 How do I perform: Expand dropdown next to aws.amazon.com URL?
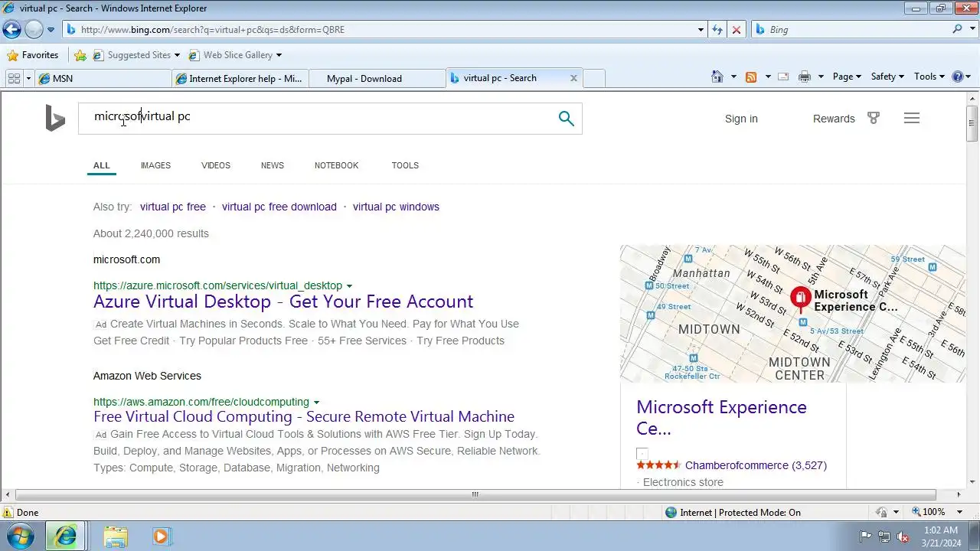point(316,403)
